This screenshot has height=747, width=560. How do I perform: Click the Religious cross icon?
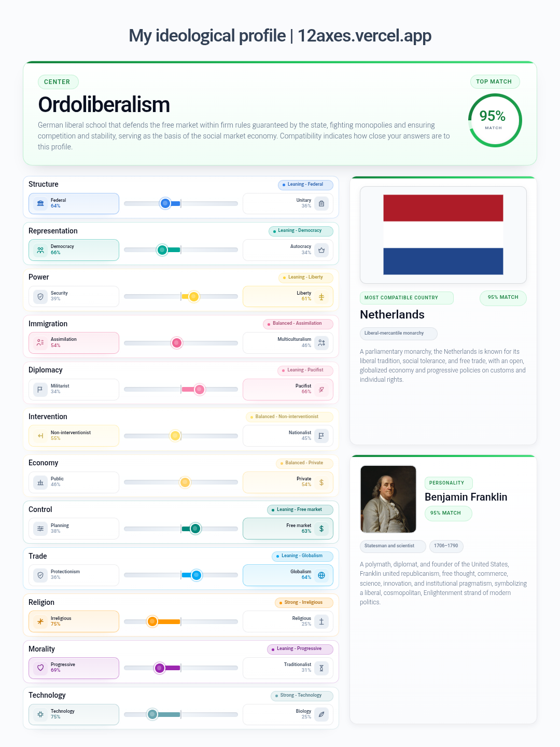pyautogui.click(x=321, y=621)
